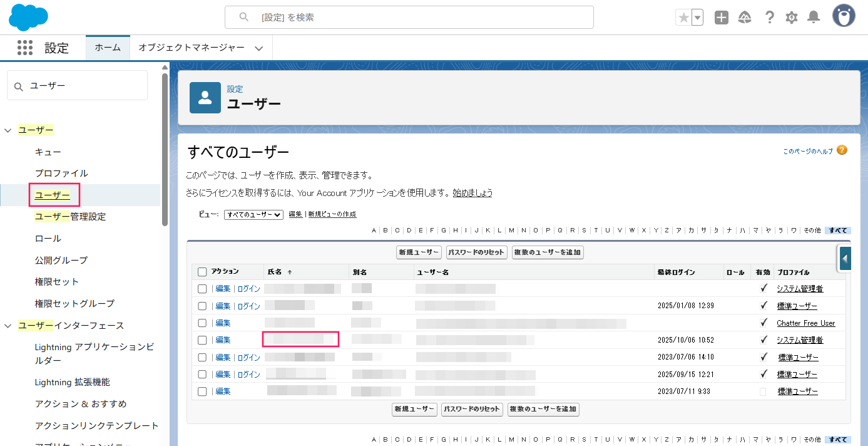
Task: Click the Salesforce cloud logo
Action: [29, 17]
